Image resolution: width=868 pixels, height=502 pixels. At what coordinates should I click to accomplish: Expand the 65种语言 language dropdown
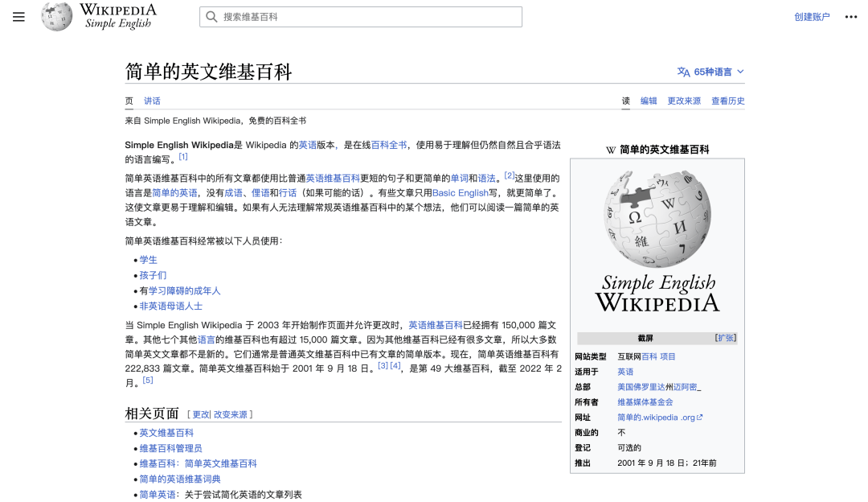(x=710, y=72)
